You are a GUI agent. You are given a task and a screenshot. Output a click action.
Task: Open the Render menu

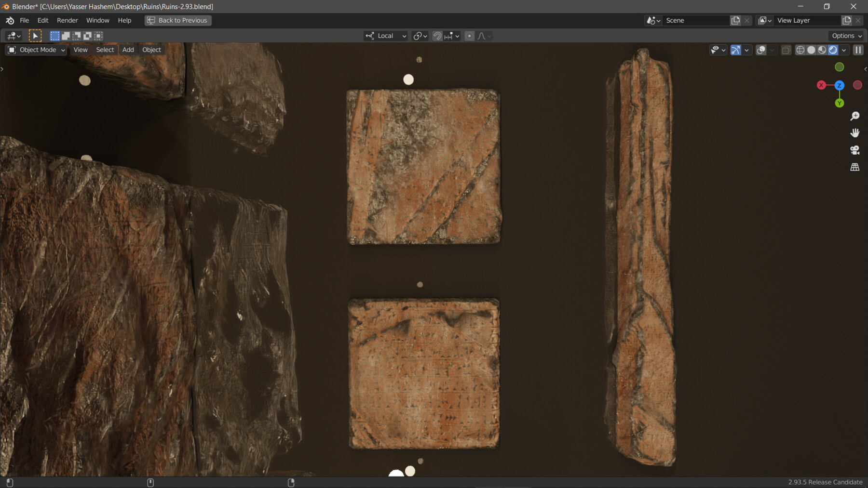[x=67, y=20]
